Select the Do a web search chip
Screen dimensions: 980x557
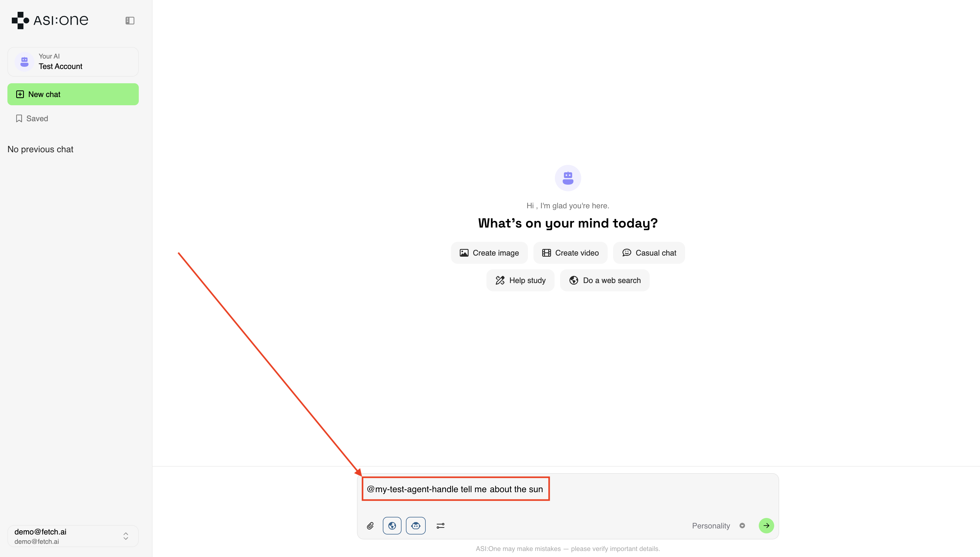[604, 280]
